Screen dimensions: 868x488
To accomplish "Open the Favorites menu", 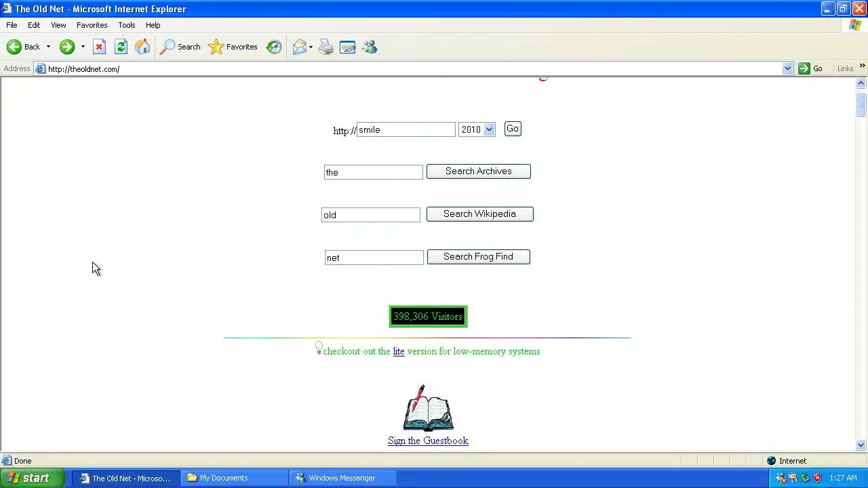I will [92, 25].
